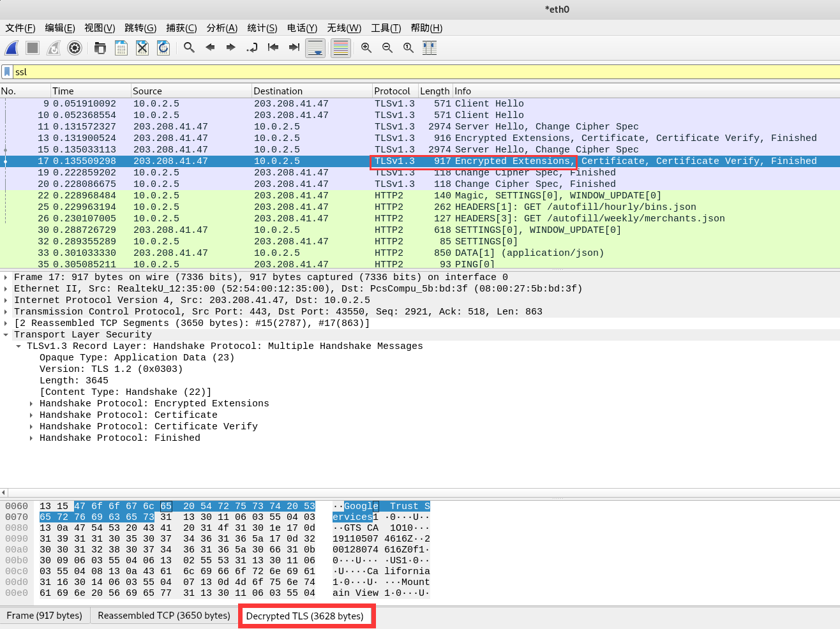Viewport: 840px width, 629px height.
Task: Open the 统计(S) menu
Action: 262,28
